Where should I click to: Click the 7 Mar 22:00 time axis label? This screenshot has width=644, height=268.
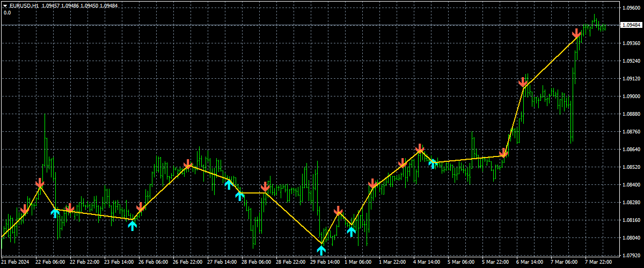coord(599,263)
